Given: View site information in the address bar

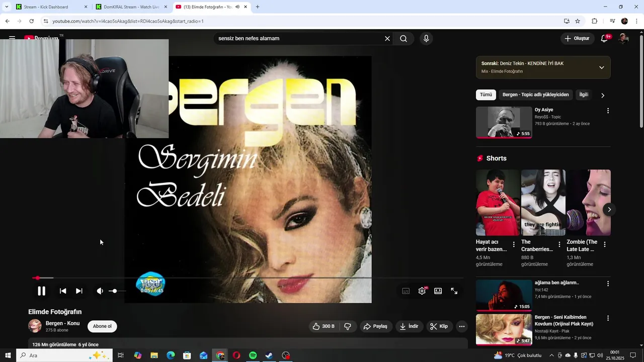Looking at the screenshot, I should pyautogui.click(x=46, y=21).
